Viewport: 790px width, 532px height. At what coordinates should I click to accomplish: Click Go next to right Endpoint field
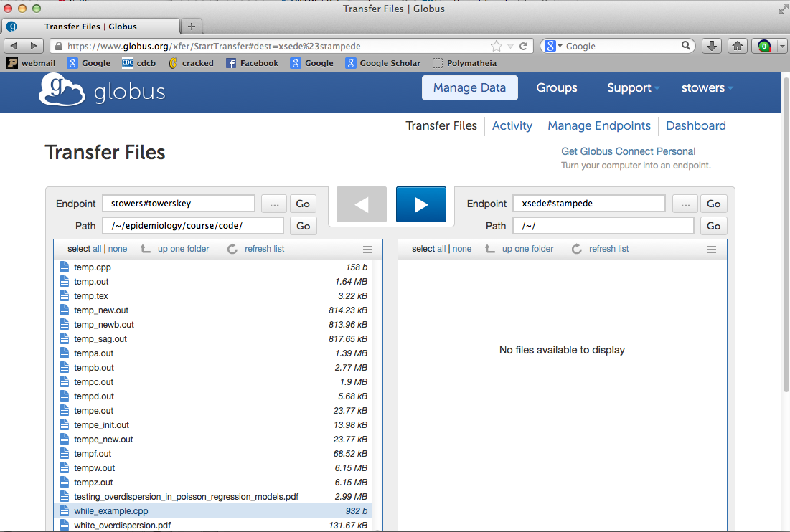[713, 204]
